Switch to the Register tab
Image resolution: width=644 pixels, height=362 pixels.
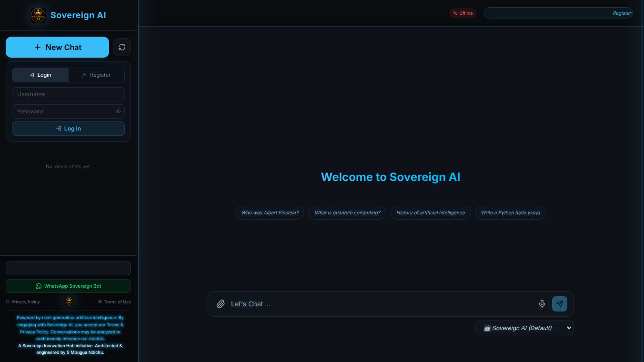96,75
